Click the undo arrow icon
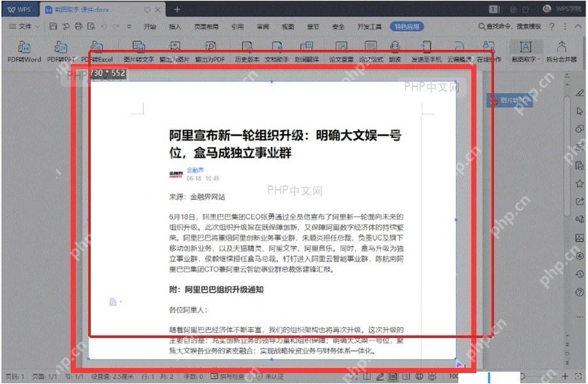 (x=104, y=26)
